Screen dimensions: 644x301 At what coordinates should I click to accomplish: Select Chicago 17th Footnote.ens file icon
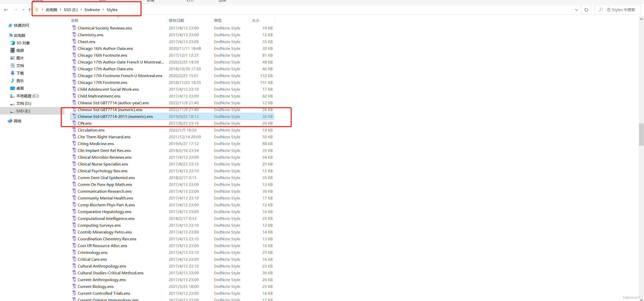[74, 82]
